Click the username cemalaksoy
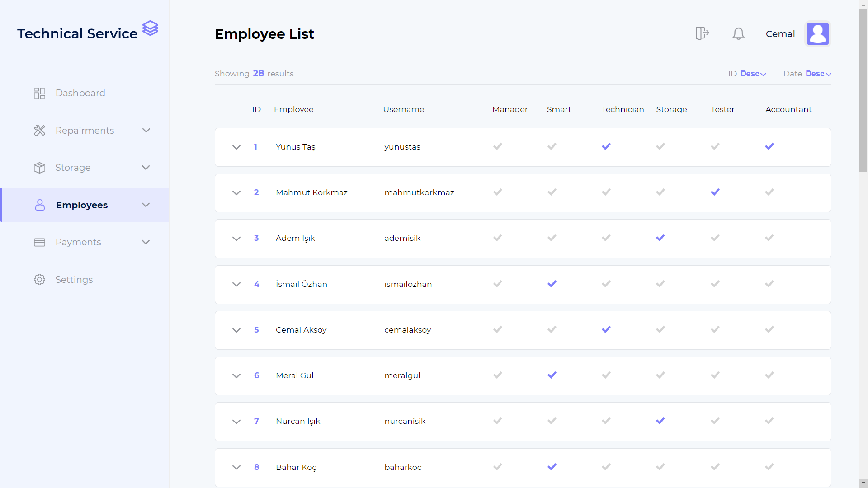Screen dimensions: 868x488 [408, 330]
